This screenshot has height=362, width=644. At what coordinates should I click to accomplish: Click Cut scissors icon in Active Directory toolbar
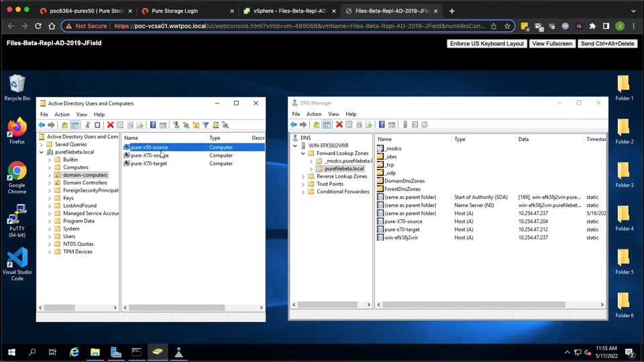[x=87, y=125]
